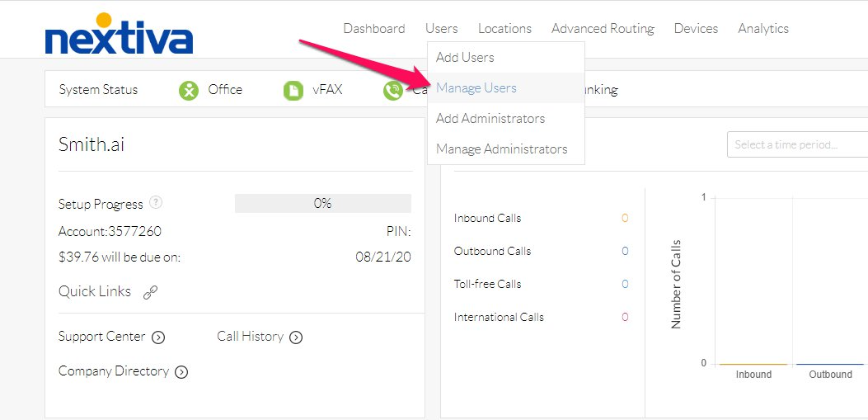Click the Inbound chart axis label
868x420 pixels.
(753, 375)
